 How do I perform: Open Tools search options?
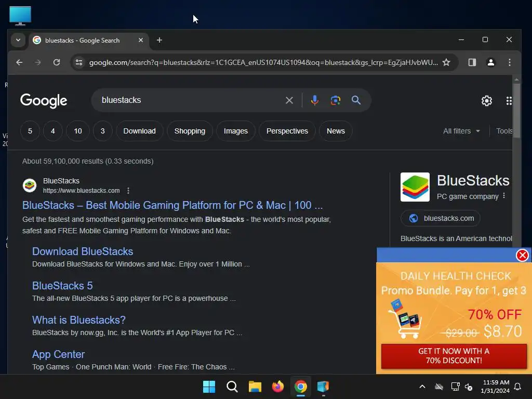coord(504,131)
